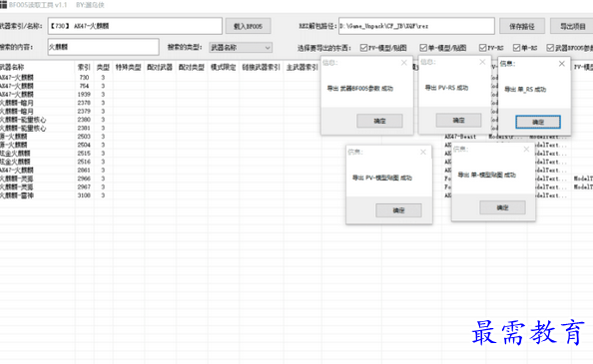
Task: Sort by the 武器名称 column header
Action: 37,67
